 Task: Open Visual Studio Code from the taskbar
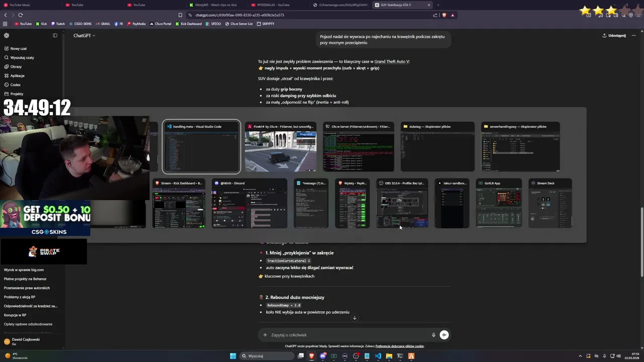pyautogui.click(x=378, y=356)
